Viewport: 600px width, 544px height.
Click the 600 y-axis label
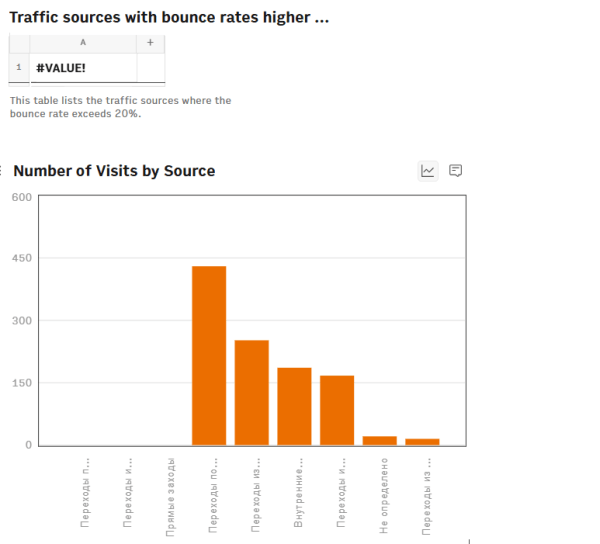click(22, 197)
